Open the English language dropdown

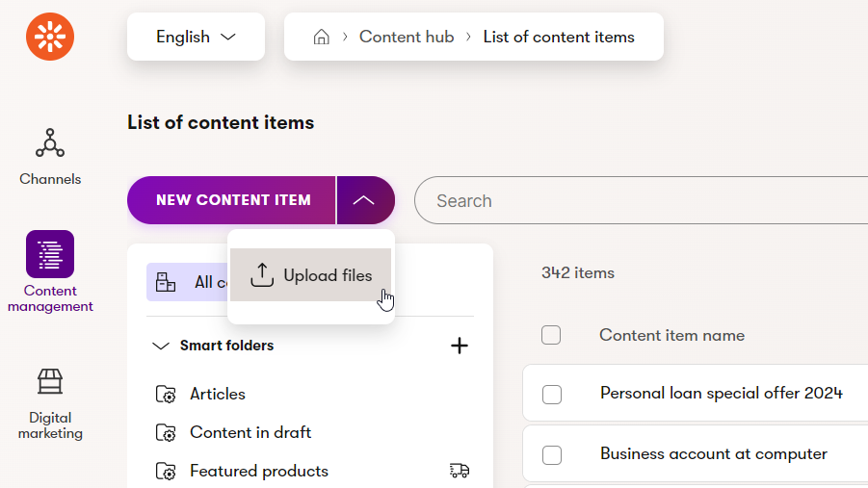(196, 38)
